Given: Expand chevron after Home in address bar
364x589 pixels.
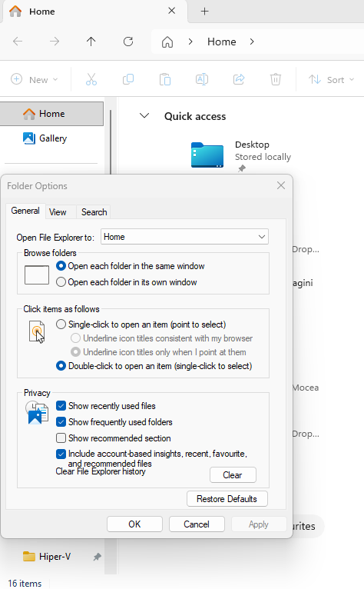Looking at the screenshot, I should (x=252, y=42).
